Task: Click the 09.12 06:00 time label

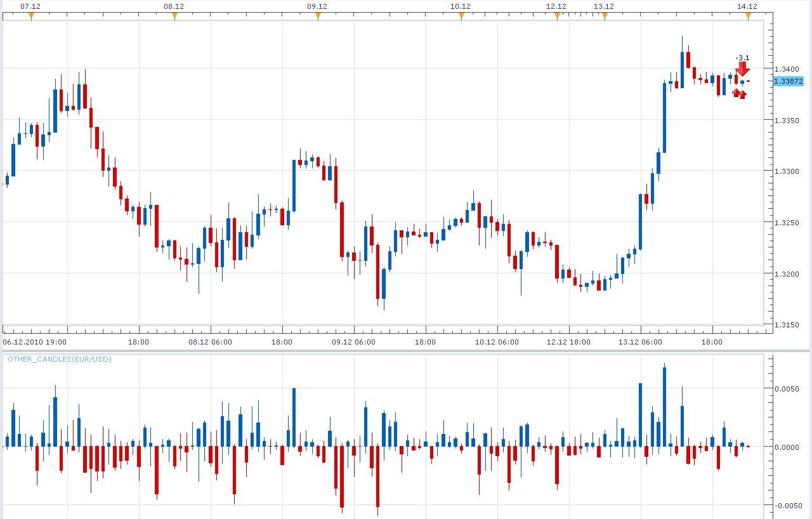Action: point(353,342)
